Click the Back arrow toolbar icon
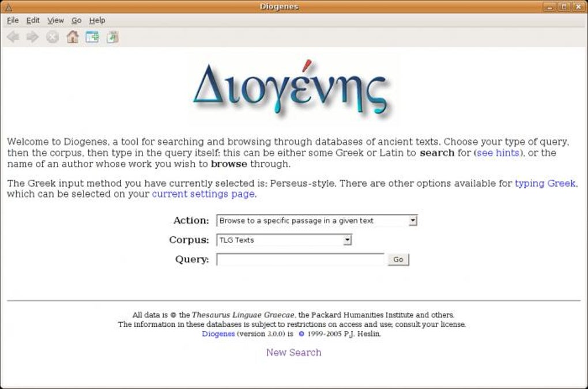Screen dimensions: 588x389 13,37
